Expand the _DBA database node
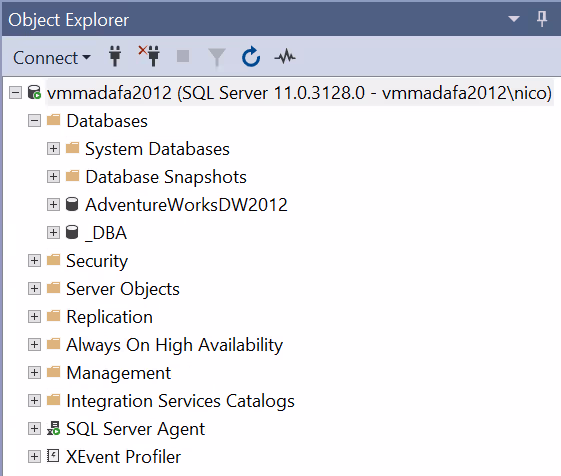561x476 pixels. coord(53,233)
